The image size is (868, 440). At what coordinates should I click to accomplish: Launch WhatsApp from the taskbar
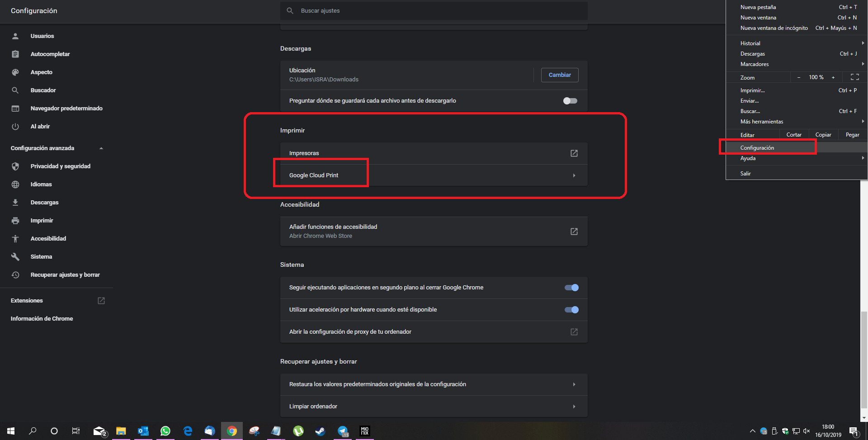point(165,431)
